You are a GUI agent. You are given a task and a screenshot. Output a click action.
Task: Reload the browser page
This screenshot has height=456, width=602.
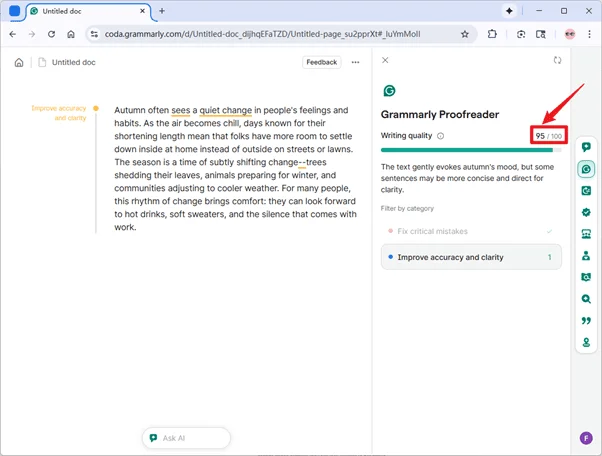click(x=51, y=34)
